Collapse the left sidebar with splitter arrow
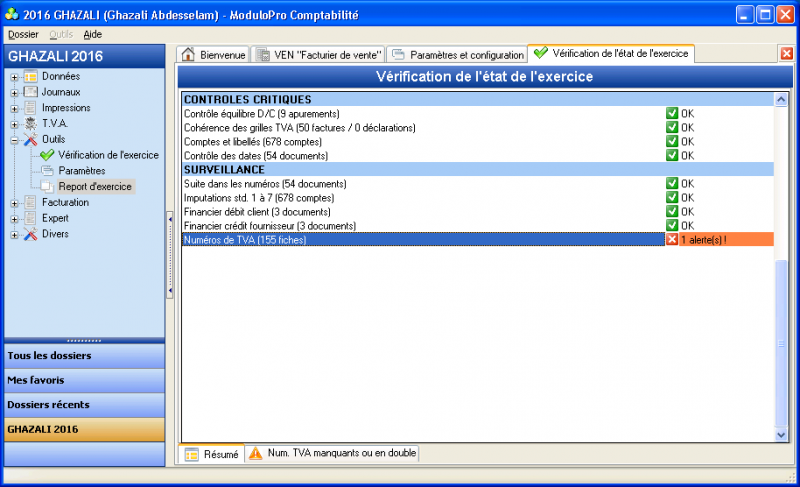Image resolution: width=800 pixels, height=487 pixels. [170, 255]
